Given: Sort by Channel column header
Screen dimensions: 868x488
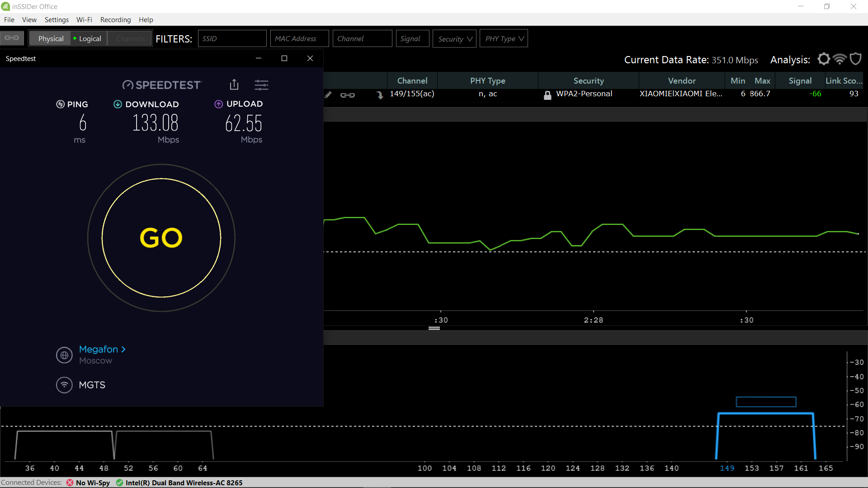Looking at the screenshot, I should click(412, 80).
